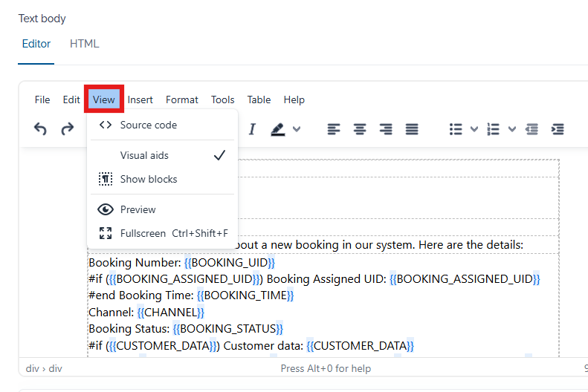The width and height of the screenshot is (588, 392).
Task: Open the Format menu
Action: pyautogui.click(x=182, y=99)
